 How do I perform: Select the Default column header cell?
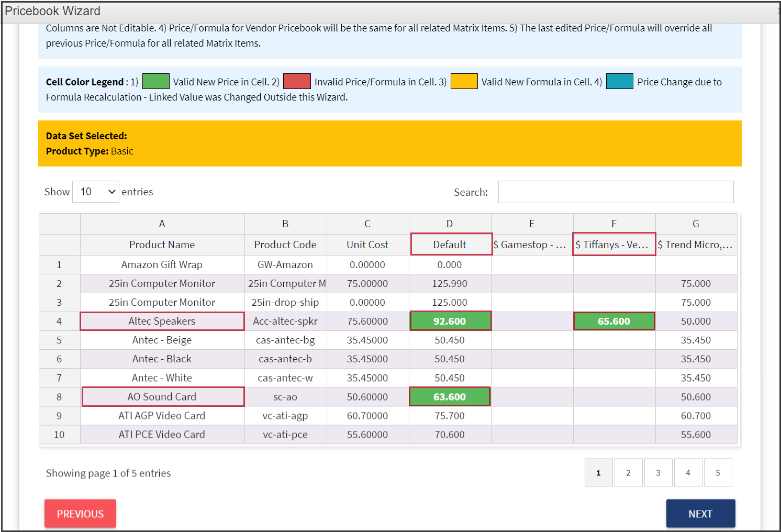click(450, 245)
